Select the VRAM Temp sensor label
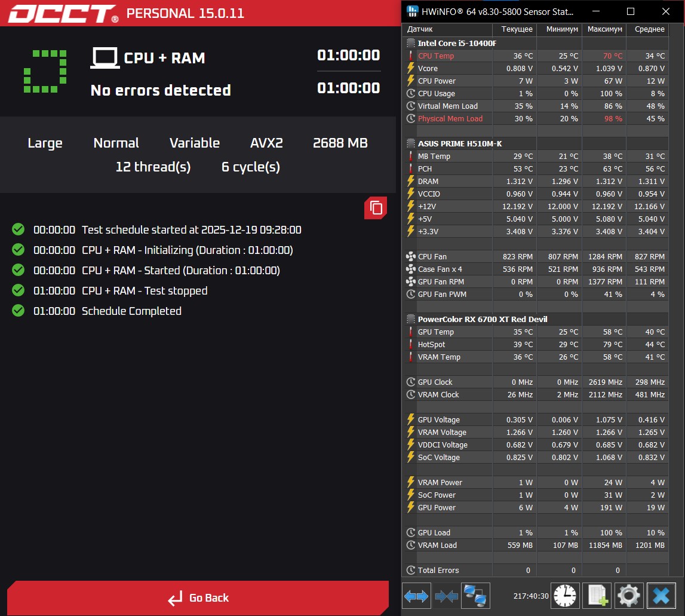The height and width of the screenshot is (616, 685). (439, 357)
